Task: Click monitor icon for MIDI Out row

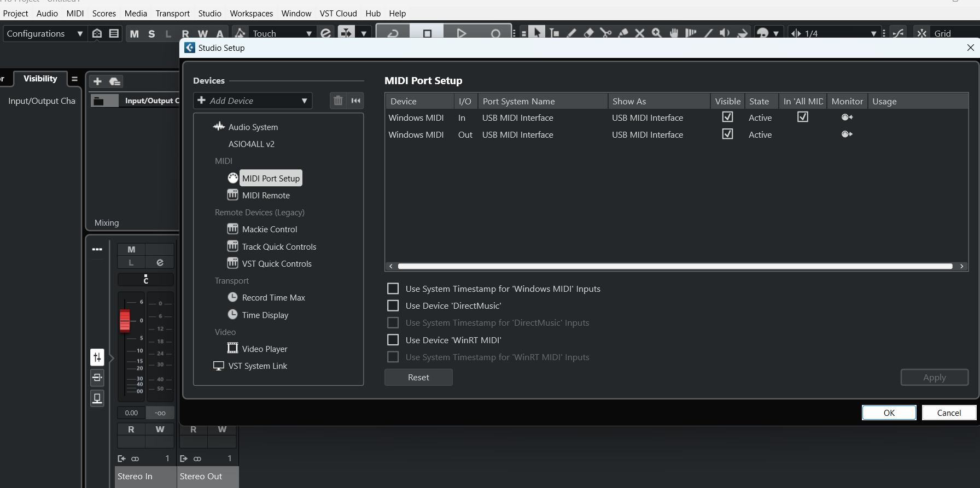Action: [x=847, y=134]
